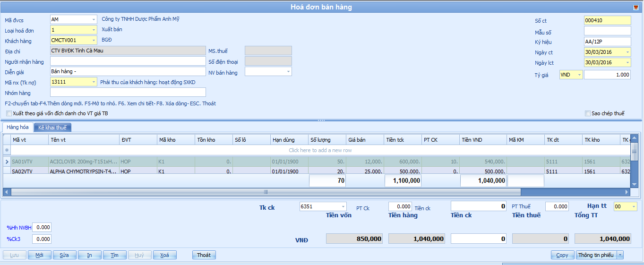This screenshot has height=265, width=644.
Task: Tick the Sao chép thuế checkbox
Action: pos(588,113)
